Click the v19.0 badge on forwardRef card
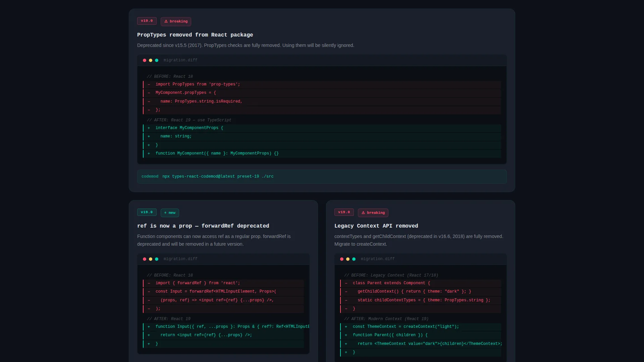The image size is (644, 362). [147, 212]
